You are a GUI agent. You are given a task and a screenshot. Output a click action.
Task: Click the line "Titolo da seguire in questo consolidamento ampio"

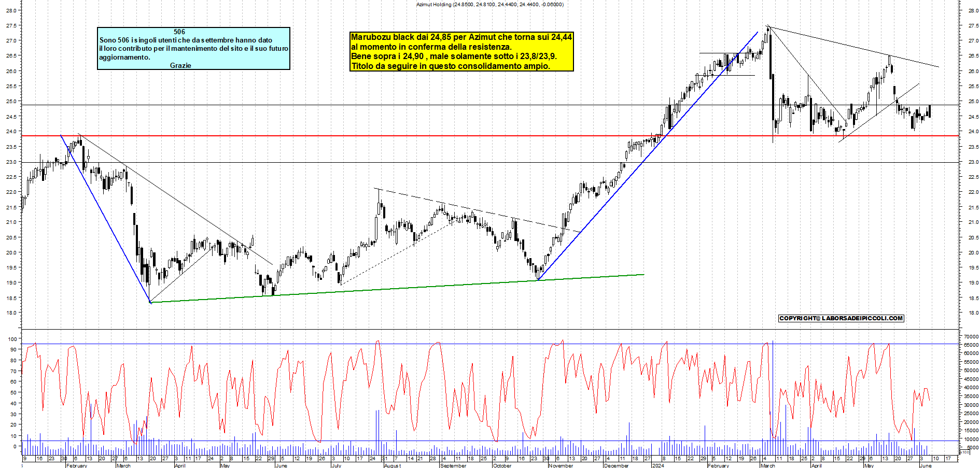click(451, 66)
